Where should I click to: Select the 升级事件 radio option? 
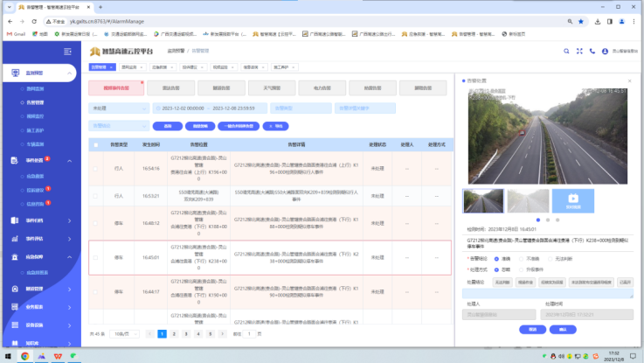coord(523,269)
